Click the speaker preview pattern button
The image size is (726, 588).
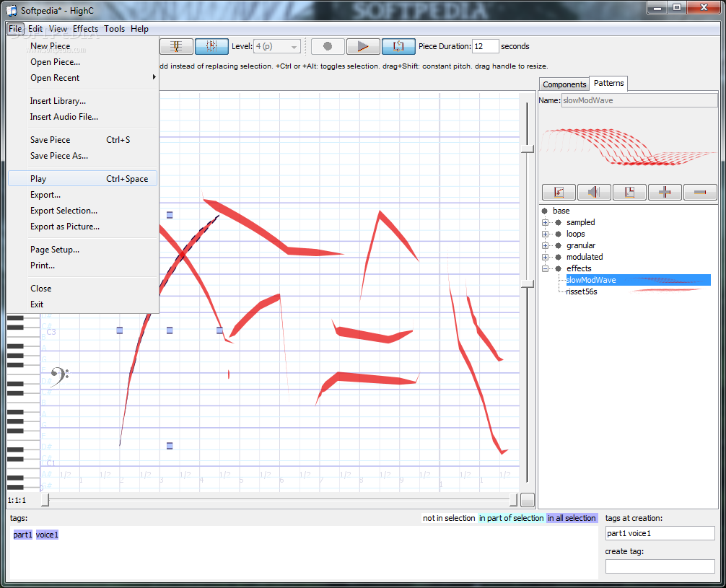pos(594,192)
